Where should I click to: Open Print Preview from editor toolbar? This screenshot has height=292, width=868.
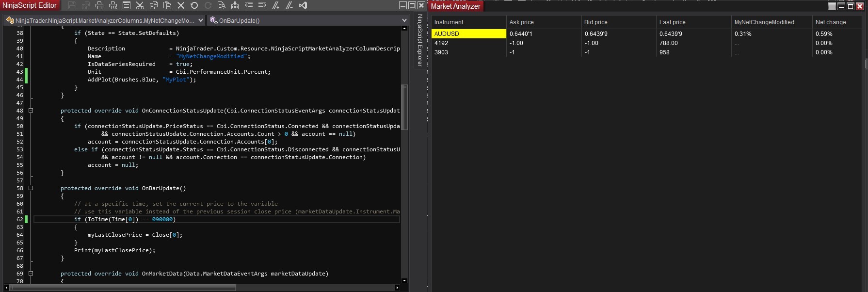113,5
